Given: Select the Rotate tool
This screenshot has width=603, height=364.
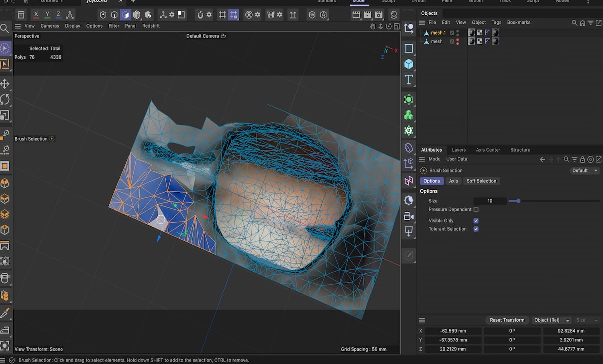Looking at the screenshot, I should point(6,99).
